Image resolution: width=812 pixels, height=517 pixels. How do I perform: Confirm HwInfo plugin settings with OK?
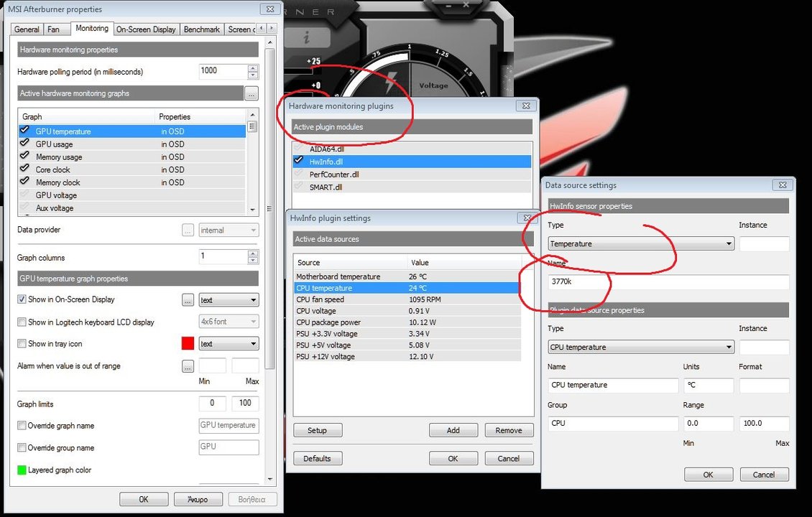pyautogui.click(x=453, y=459)
